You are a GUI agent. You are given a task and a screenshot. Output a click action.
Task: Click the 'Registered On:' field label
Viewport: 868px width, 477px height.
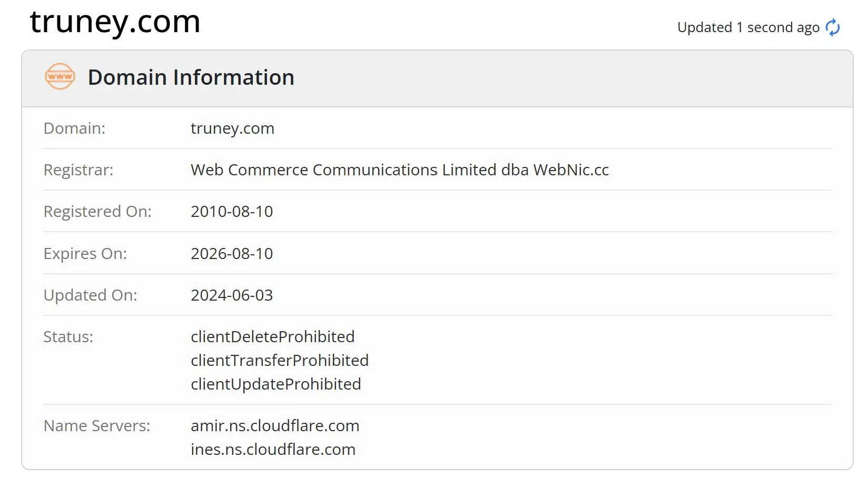coord(97,212)
